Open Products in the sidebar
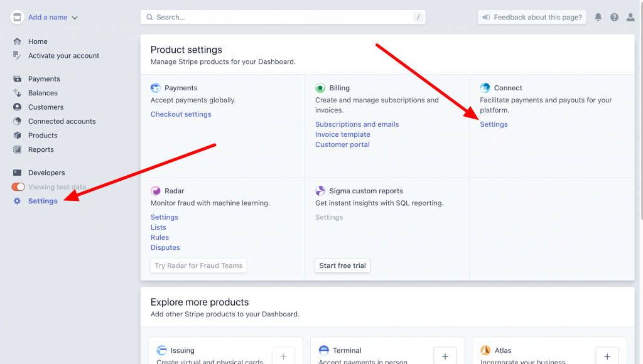The image size is (643, 364). click(x=43, y=136)
